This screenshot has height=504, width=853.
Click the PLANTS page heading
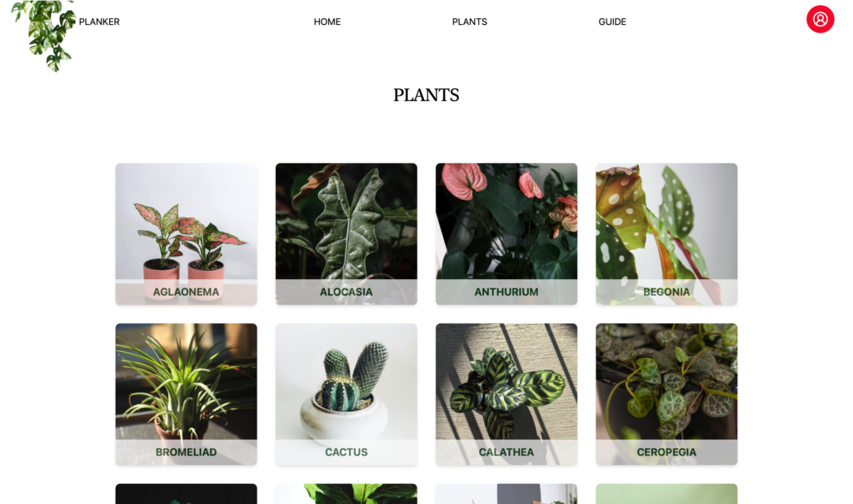[426, 95]
